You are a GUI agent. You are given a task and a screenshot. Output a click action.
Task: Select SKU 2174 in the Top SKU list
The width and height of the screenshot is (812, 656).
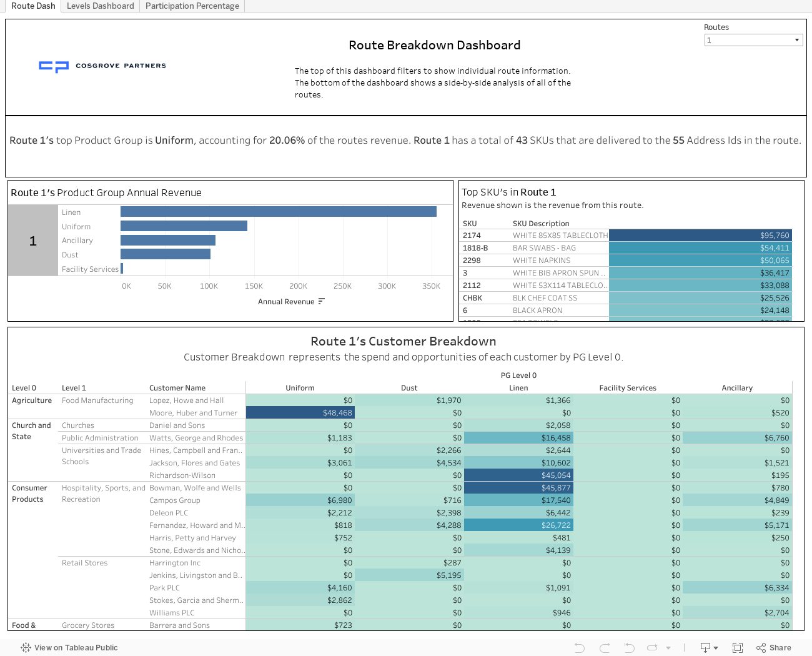point(472,236)
